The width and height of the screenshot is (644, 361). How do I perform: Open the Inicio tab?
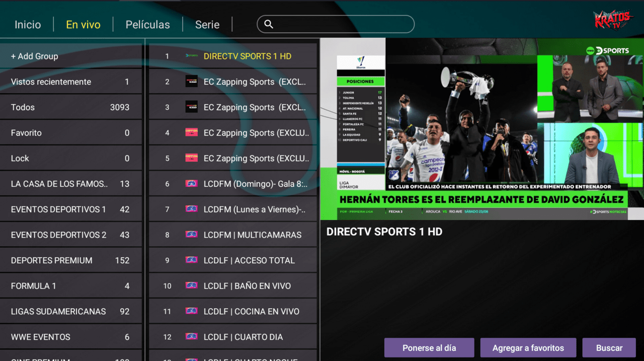point(28,24)
